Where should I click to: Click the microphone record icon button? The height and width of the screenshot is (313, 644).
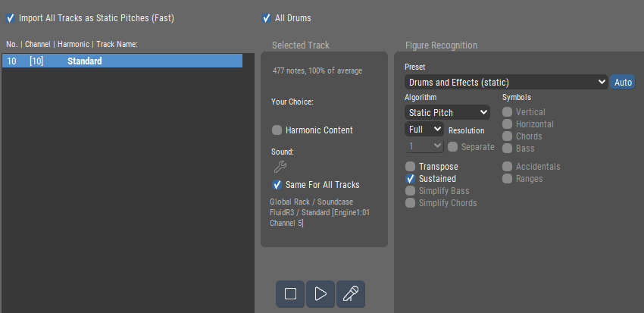coord(350,294)
